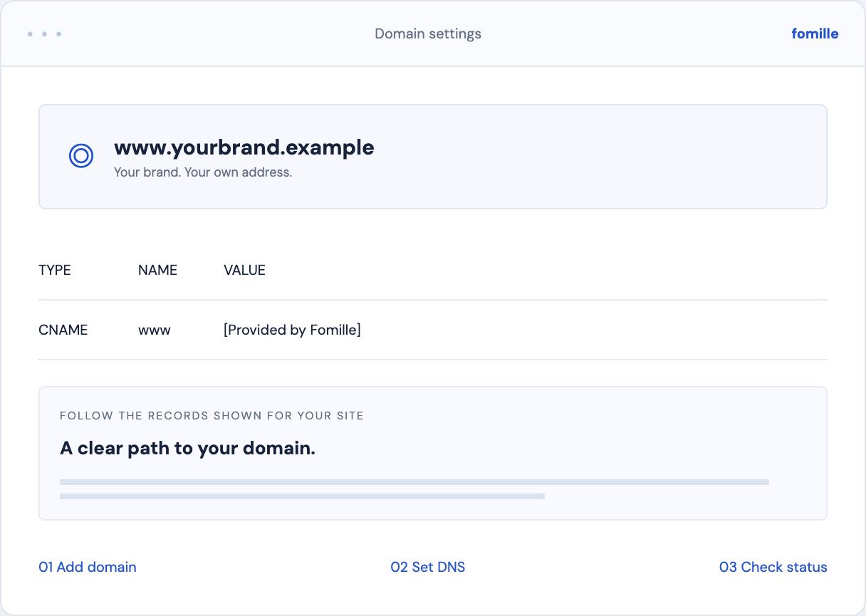This screenshot has width=866, height=616.
Task: Click the domain banner card
Action: tap(433, 157)
